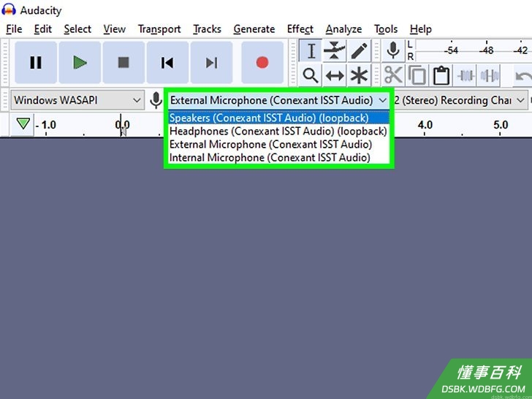532x399 pixels.
Task: Open the 2 (Stereo) Recording Channels dropdown
Action: click(x=459, y=100)
